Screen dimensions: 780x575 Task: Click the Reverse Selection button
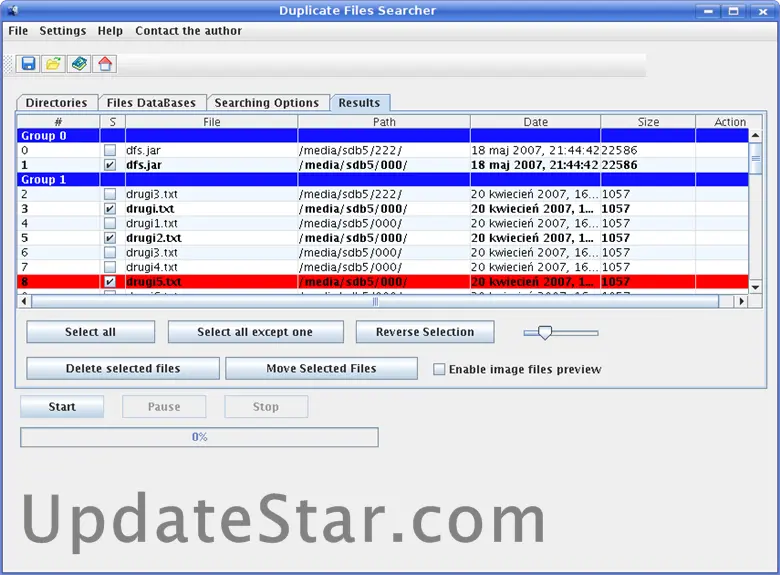(x=425, y=332)
